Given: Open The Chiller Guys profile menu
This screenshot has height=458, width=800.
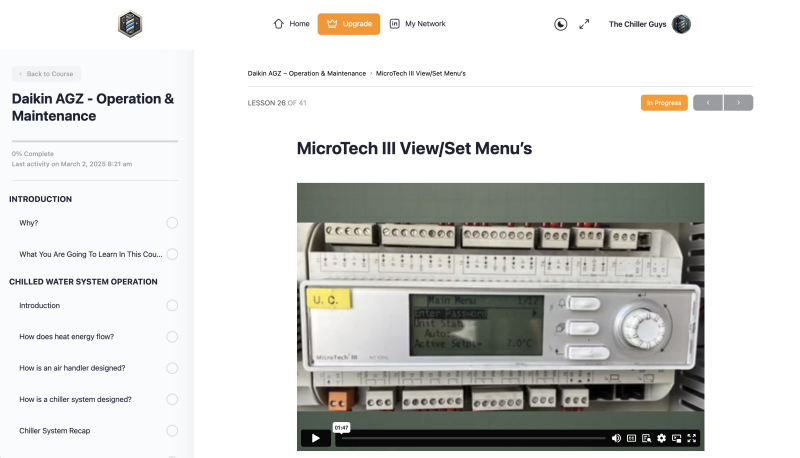Looking at the screenshot, I should 649,24.
